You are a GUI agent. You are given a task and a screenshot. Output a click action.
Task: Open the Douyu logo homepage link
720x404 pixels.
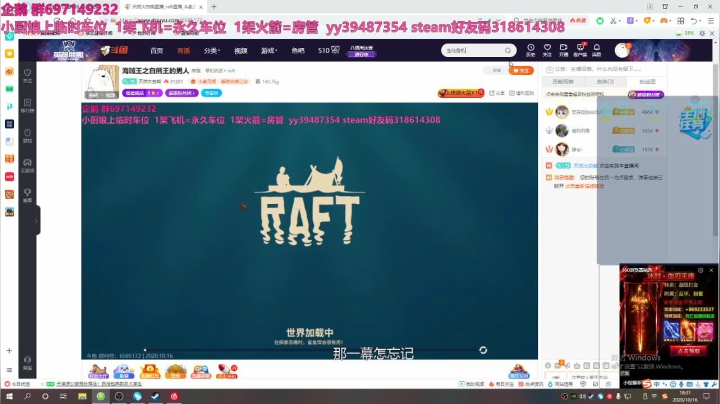[114, 50]
